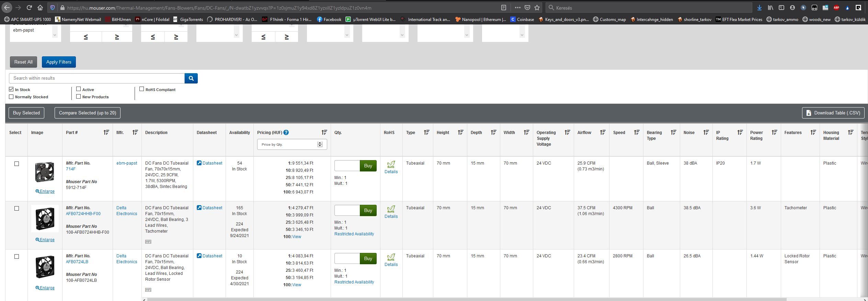Viewport: 868px width, 301px height.
Task: Open the browser home page
Action: [41, 8]
